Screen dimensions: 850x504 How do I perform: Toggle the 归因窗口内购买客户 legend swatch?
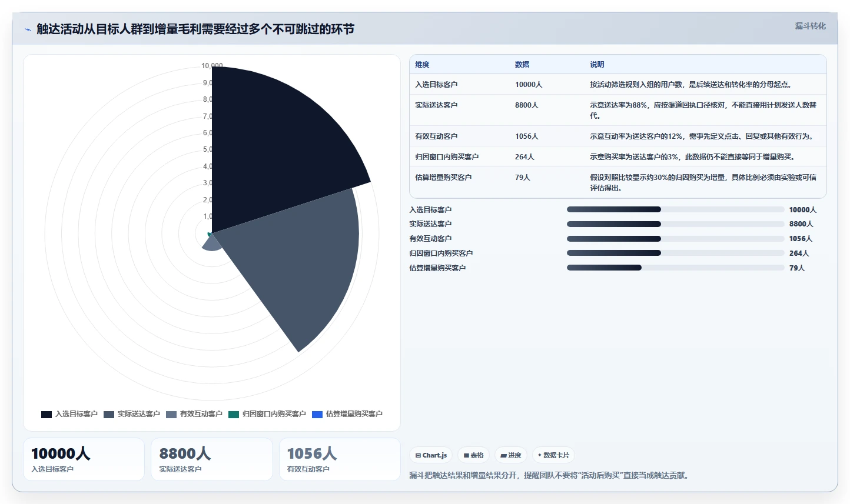234,414
